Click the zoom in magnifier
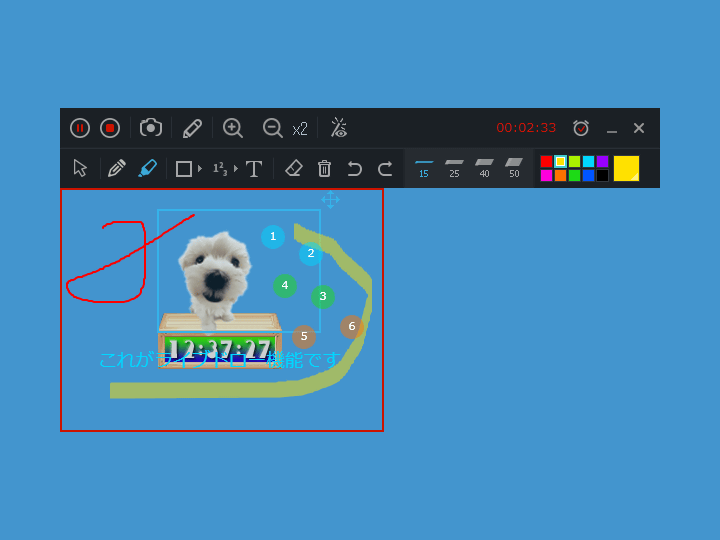Viewport: 720px width, 540px height. coord(233,128)
